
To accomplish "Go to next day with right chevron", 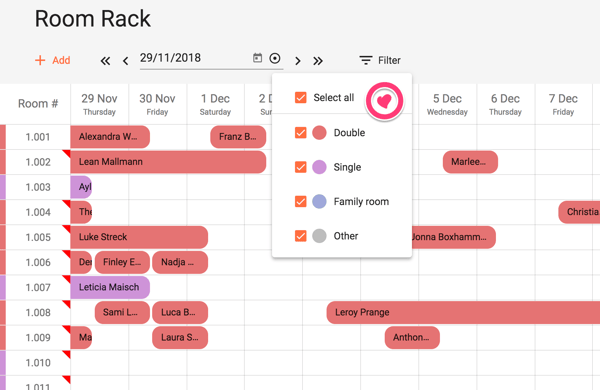I will (x=298, y=61).
